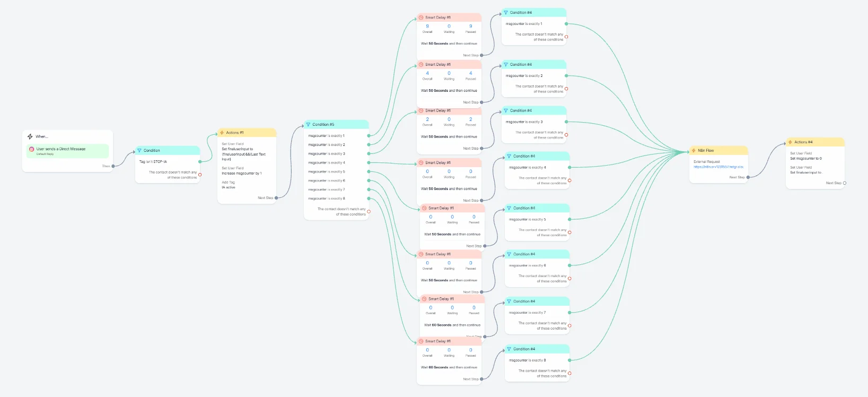Click the funnel icon of Condition #5
Image resolution: width=868 pixels, height=397 pixels.
point(308,125)
